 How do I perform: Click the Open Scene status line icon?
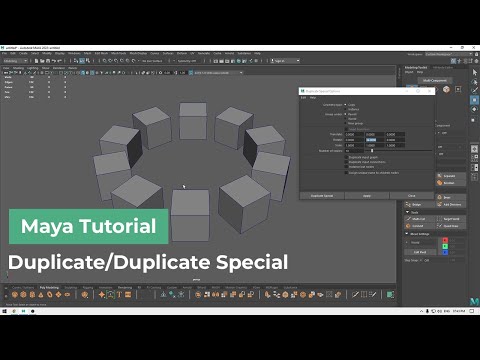(42, 61)
